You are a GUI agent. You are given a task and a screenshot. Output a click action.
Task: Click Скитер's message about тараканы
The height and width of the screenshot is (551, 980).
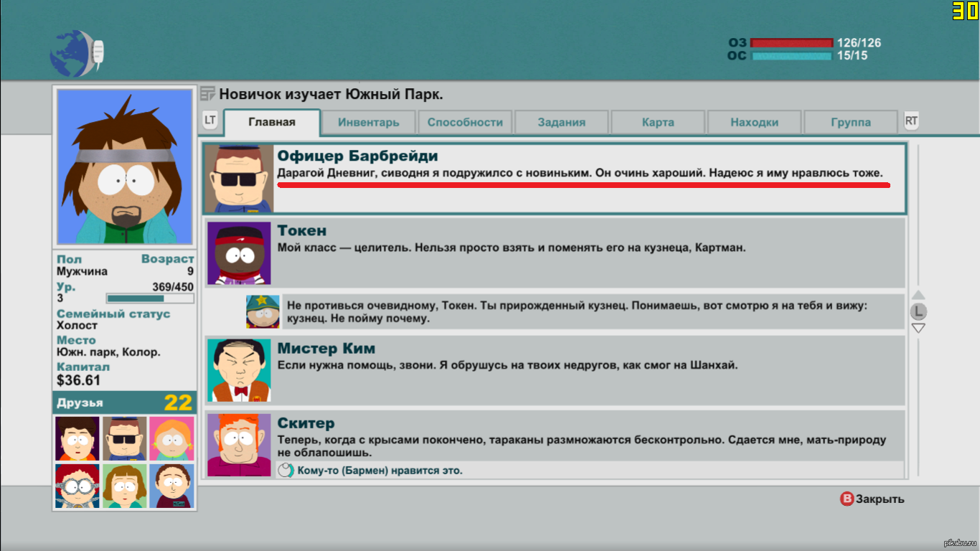pos(582,446)
